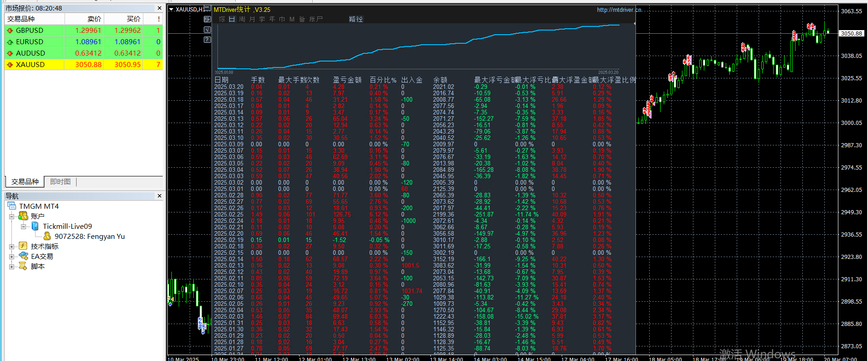Image resolution: width=868 pixels, height=361 pixels.
Task: Expand the 脚本 scripts tree node
Action: pyautogui.click(x=11, y=267)
